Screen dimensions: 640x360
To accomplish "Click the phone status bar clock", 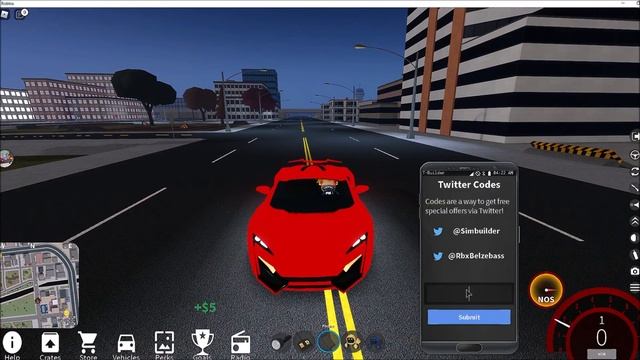I will coord(503,173).
